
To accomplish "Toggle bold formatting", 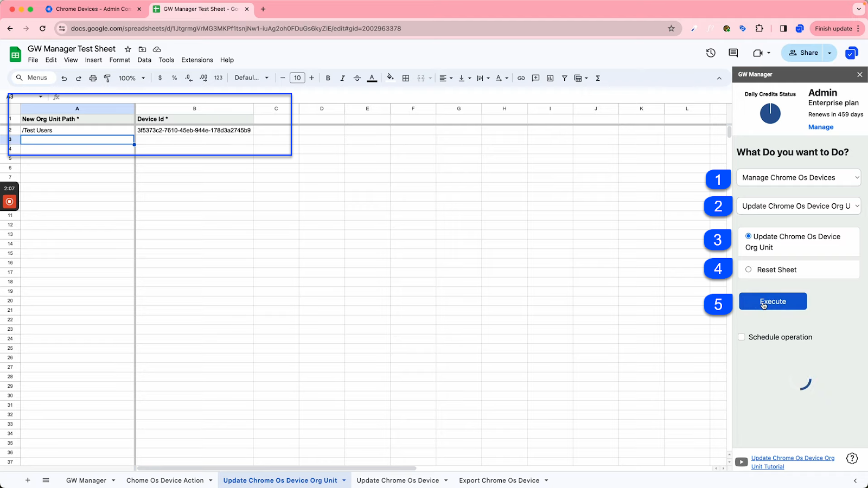I will tap(328, 78).
